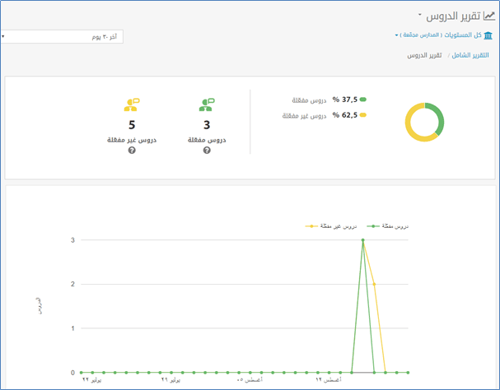The height and width of the screenshot is (390, 500).
Task: Click the green 37,5% legend dot
Action: click(363, 99)
